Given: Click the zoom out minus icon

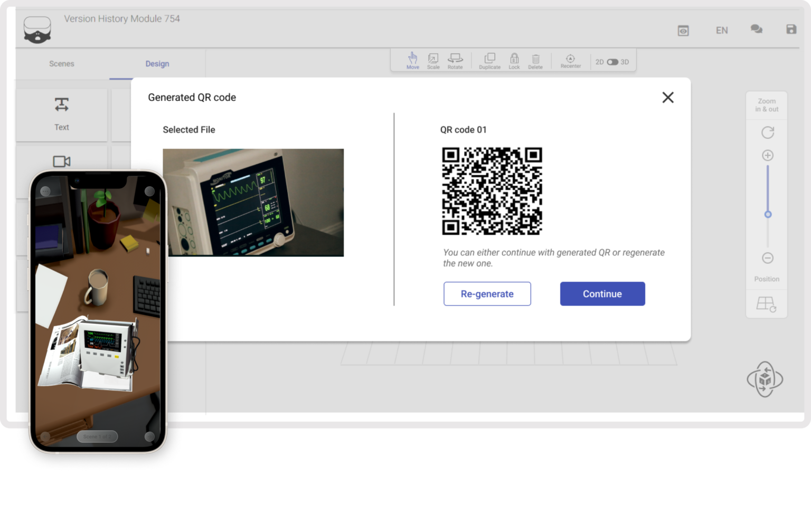Looking at the screenshot, I should pos(768,258).
